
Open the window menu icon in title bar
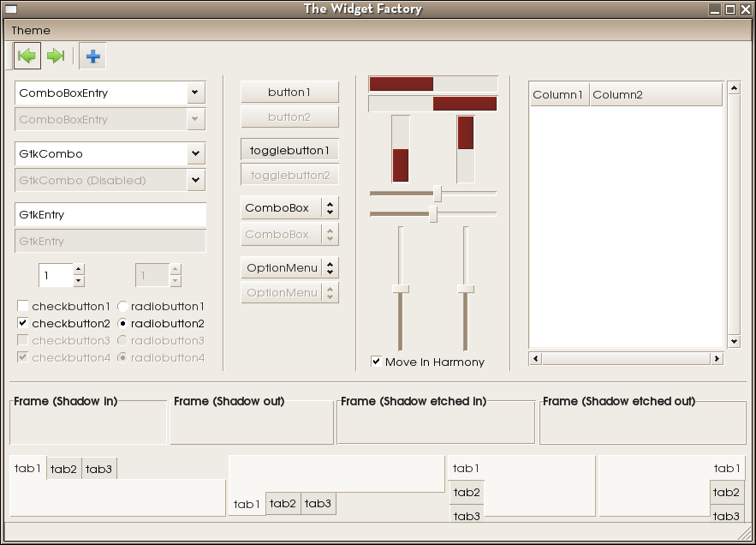click(10, 9)
